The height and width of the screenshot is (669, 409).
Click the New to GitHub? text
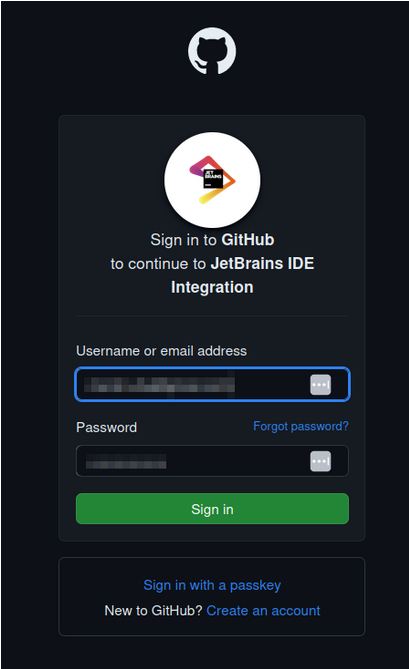coord(153,611)
